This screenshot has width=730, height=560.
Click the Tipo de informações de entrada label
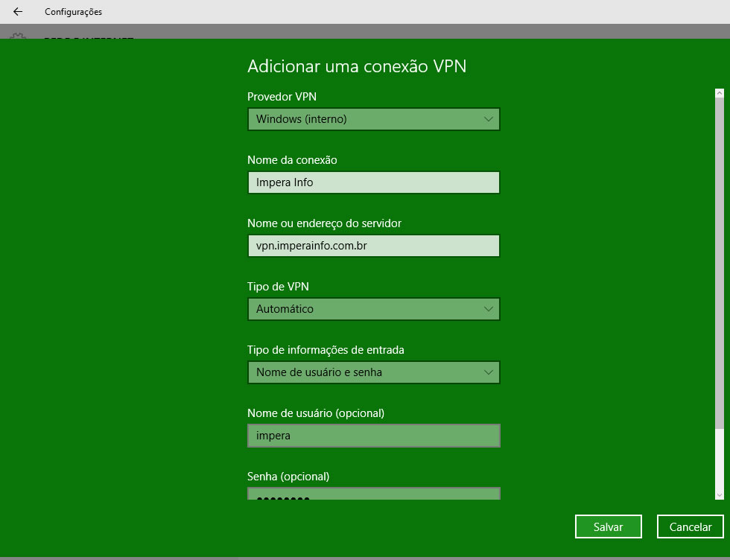click(x=326, y=349)
